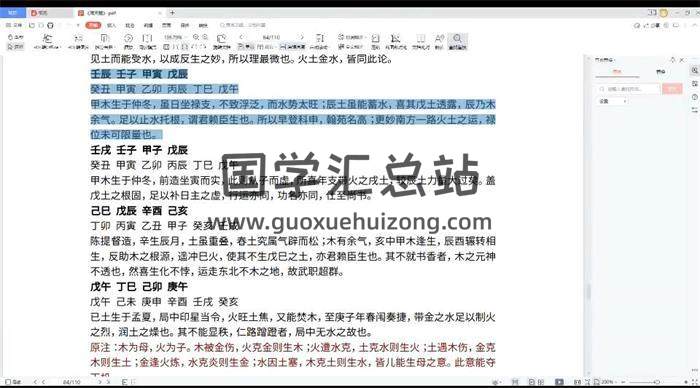The image size is (700, 388).
Task: Click the rotate document icon
Action: tap(221, 41)
